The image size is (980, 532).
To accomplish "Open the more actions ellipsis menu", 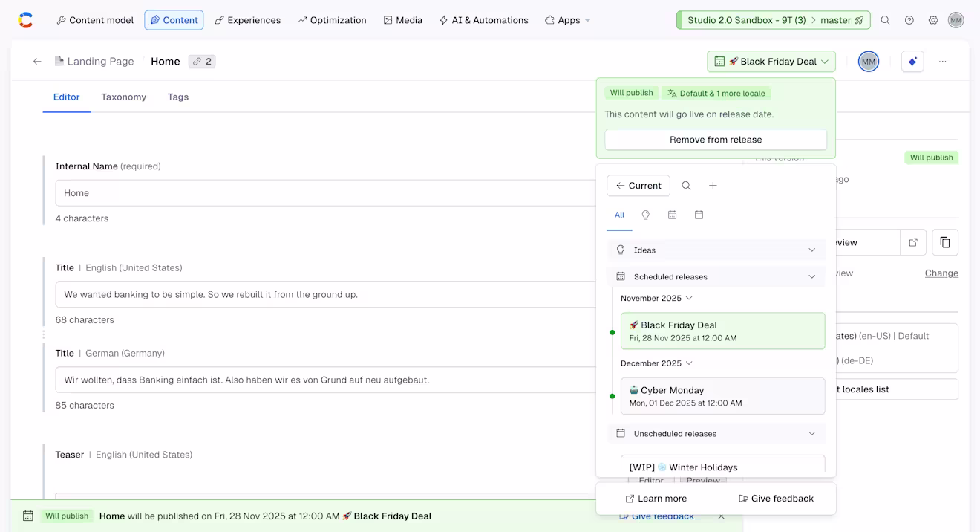I will [943, 62].
